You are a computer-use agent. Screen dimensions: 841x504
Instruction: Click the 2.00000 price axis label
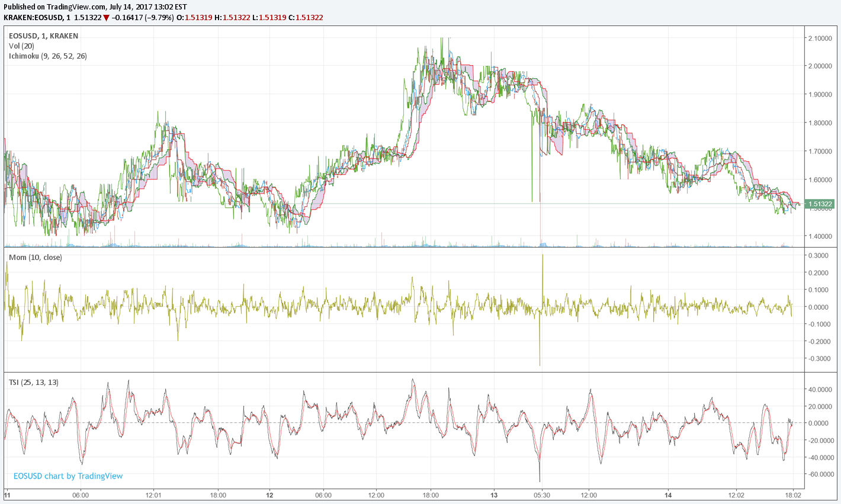[x=819, y=66]
